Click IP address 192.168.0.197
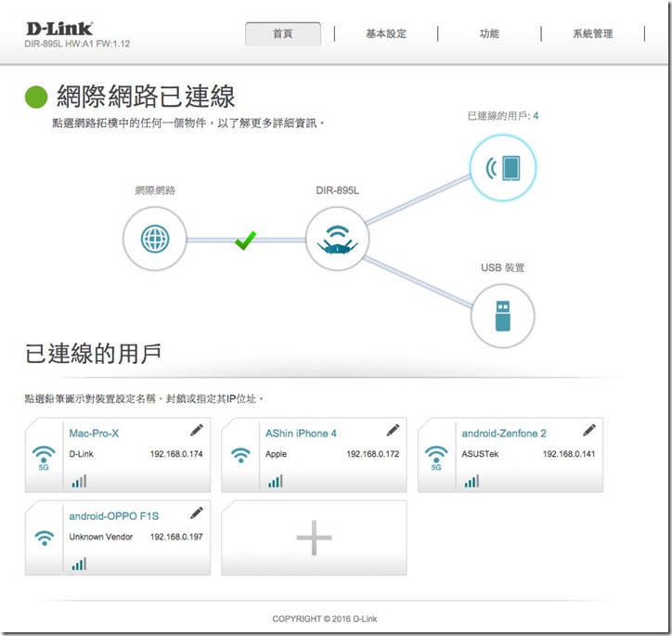The width and height of the screenshot is (672, 636). point(176,537)
